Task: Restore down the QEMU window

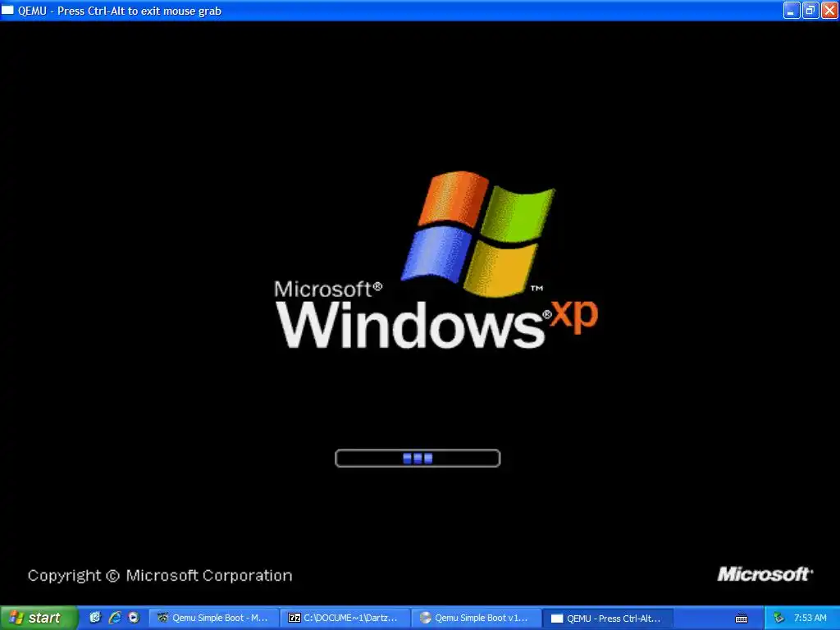Action: (810, 10)
